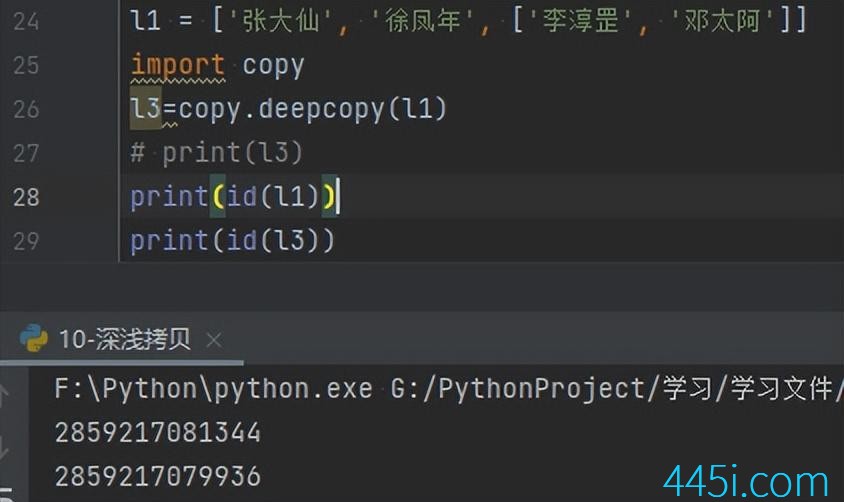Click 'print(id(l3))' on line 29

pyautogui.click(x=233, y=241)
